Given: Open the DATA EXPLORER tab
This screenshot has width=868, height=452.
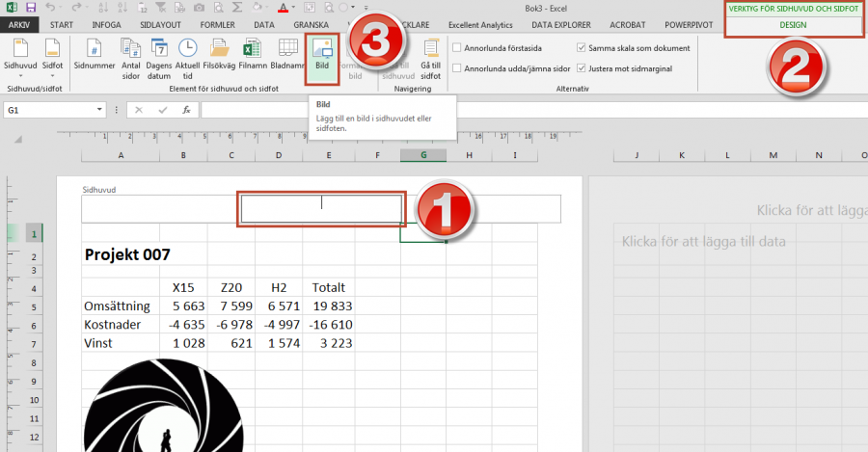Looking at the screenshot, I should click(561, 25).
